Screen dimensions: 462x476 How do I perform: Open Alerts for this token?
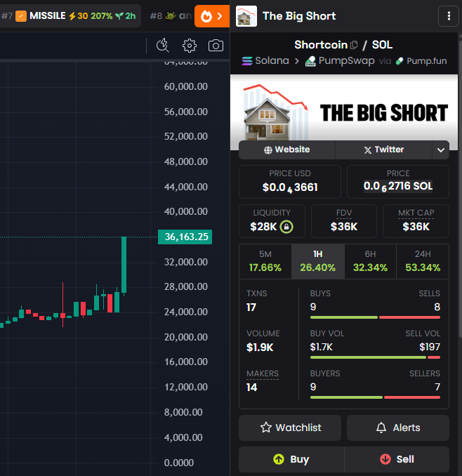[398, 428]
